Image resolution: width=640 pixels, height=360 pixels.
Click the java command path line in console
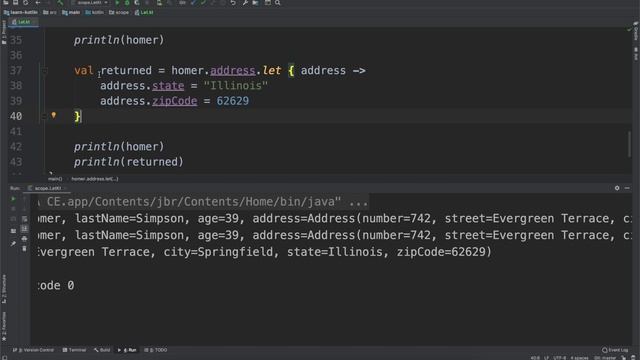coord(204,202)
